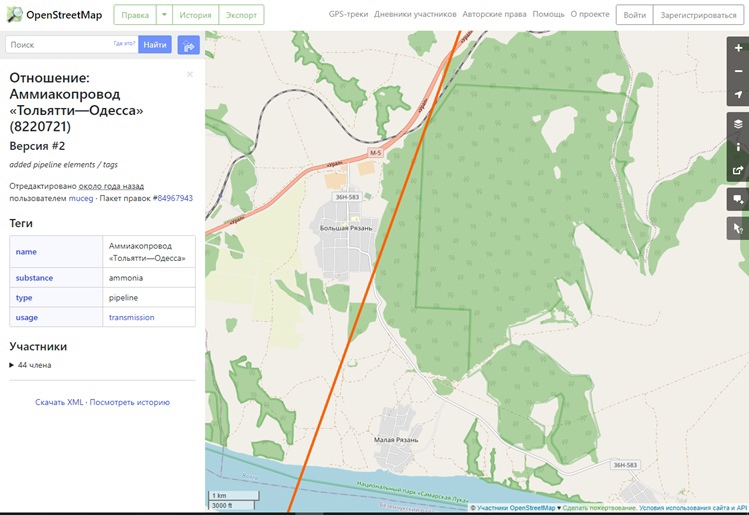This screenshot has width=749, height=515.
Task: Open directions between two points
Action: pos(188,45)
